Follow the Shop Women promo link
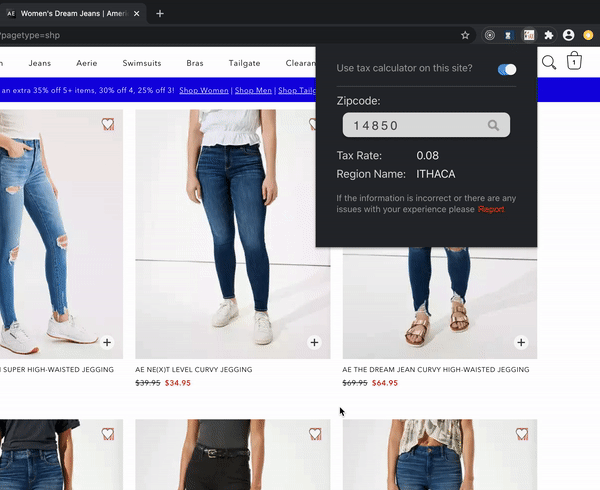Screen dimensions: 600x490 click(204, 90)
